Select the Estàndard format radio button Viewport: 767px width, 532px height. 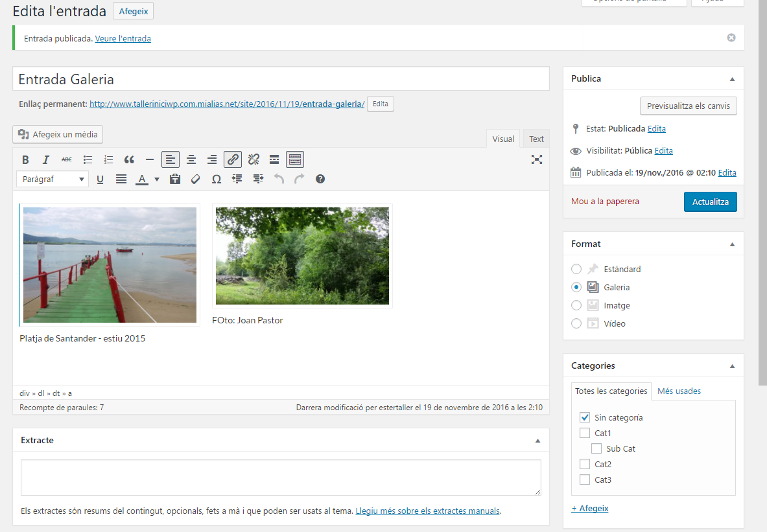tap(576, 269)
